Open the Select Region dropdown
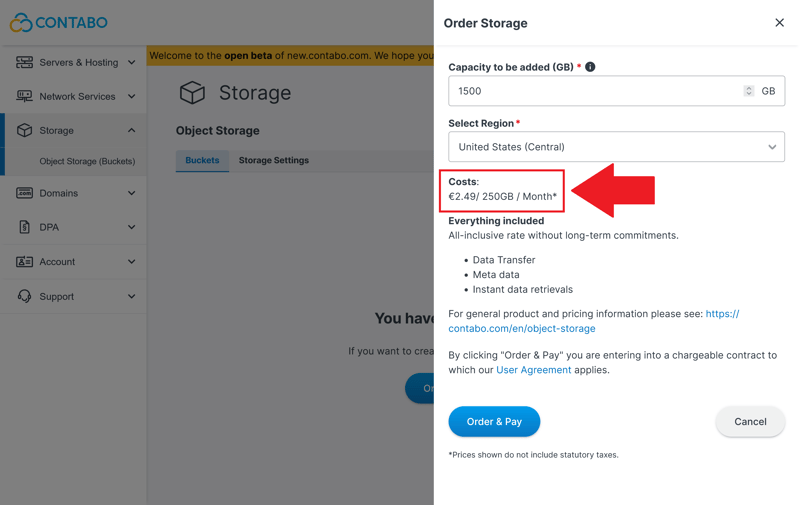The width and height of the screenshot is (800, 505). (x=616, y=147)
